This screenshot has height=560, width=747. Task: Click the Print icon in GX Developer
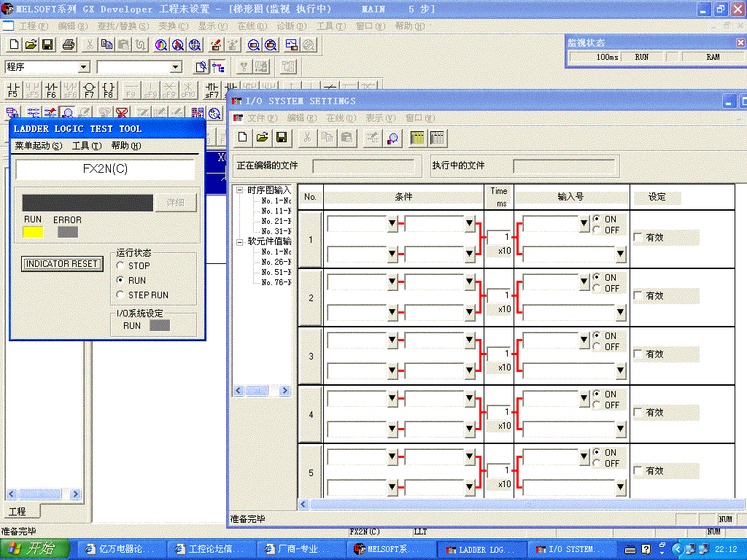tap(69, 44)
